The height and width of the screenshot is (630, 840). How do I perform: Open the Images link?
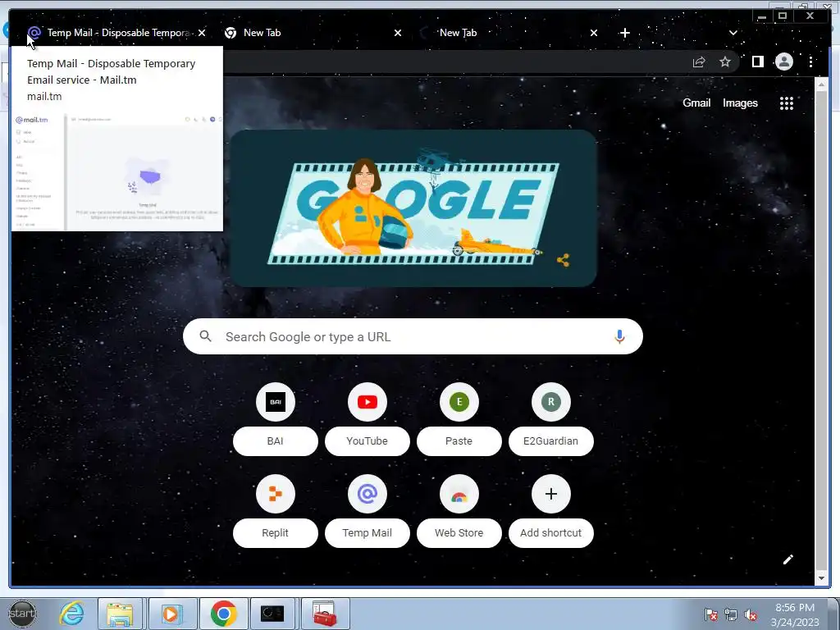point(740,103)
